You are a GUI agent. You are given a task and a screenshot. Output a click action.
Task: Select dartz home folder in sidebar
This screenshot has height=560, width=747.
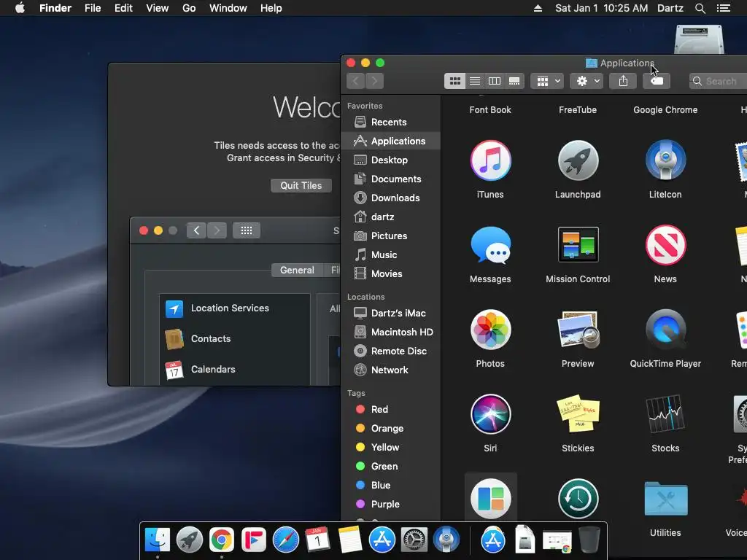pos(391,217)
